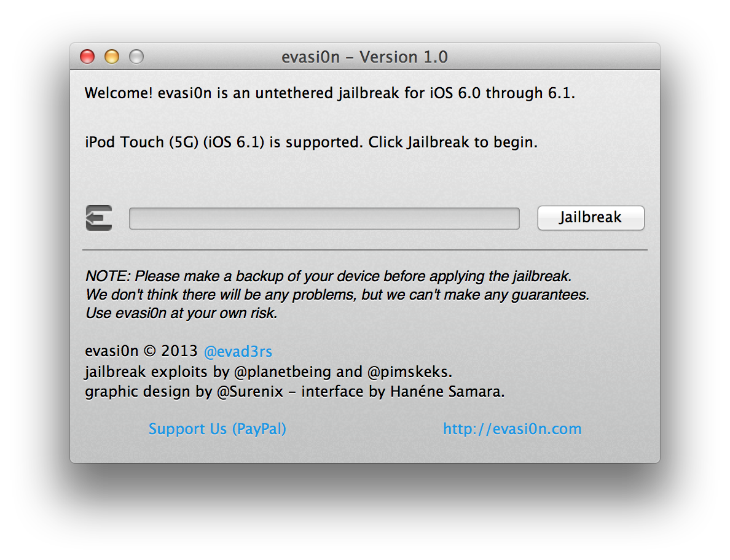730x560 pixels.
Task: Open the Support Us (PayPal) link
Action: tap(218, 429)
